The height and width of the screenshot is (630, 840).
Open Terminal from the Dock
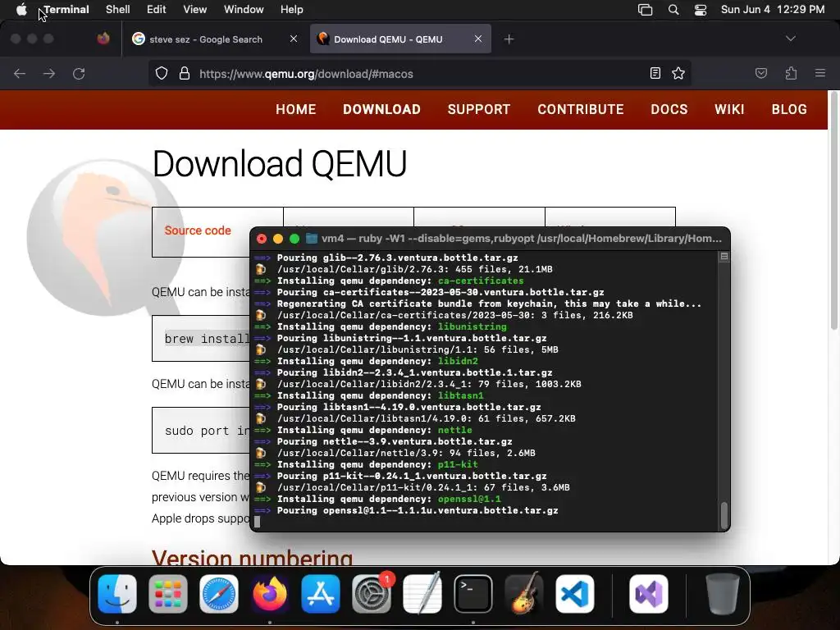pos(473,594)
